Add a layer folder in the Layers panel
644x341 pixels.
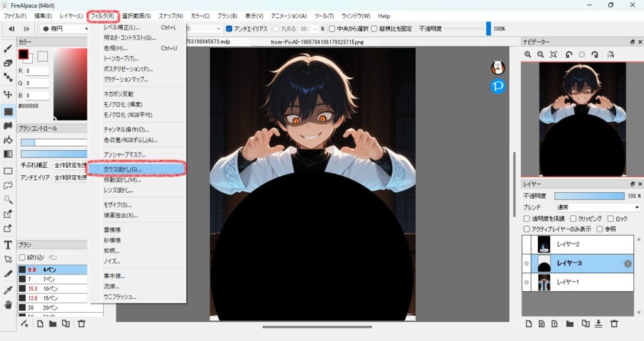point(569,323)
